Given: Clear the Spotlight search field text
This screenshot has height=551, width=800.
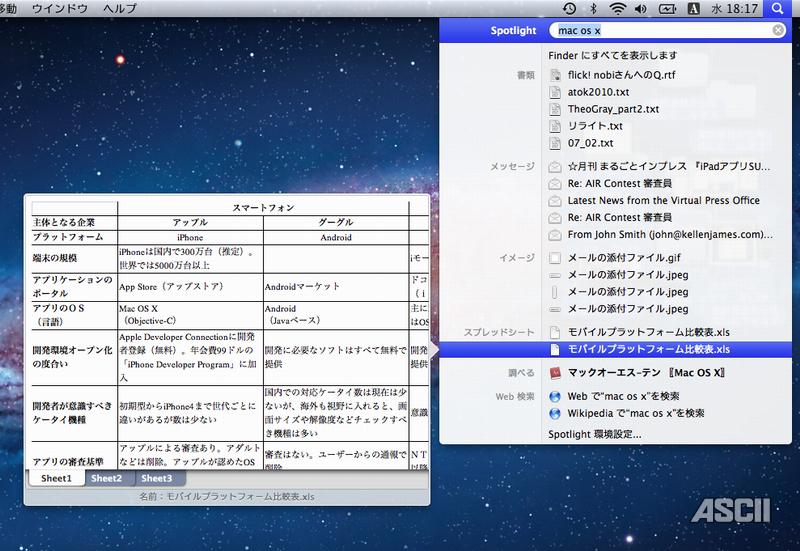Looking at the screenshot, I should pyautogui.click(x=778, y=31).
